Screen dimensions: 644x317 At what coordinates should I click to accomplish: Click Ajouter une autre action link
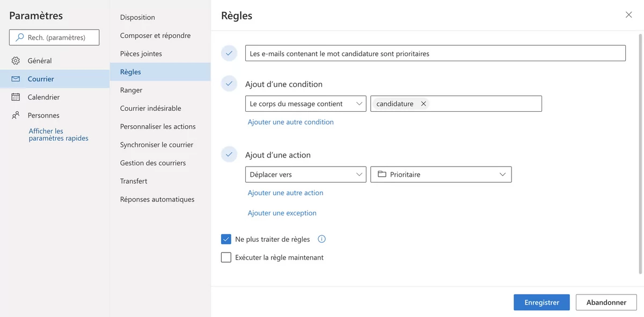tap(286, 193)
